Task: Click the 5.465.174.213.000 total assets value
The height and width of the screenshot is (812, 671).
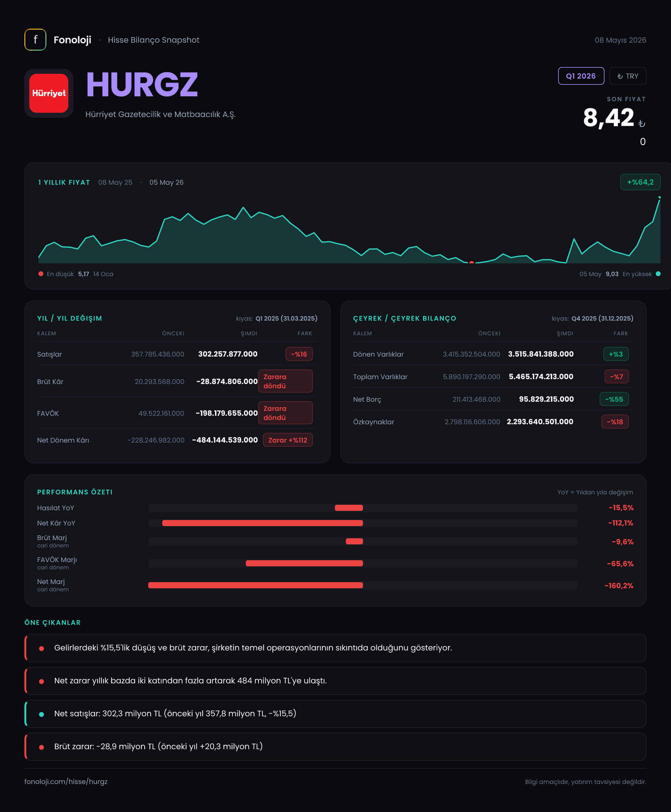Action: pos(541,377)
